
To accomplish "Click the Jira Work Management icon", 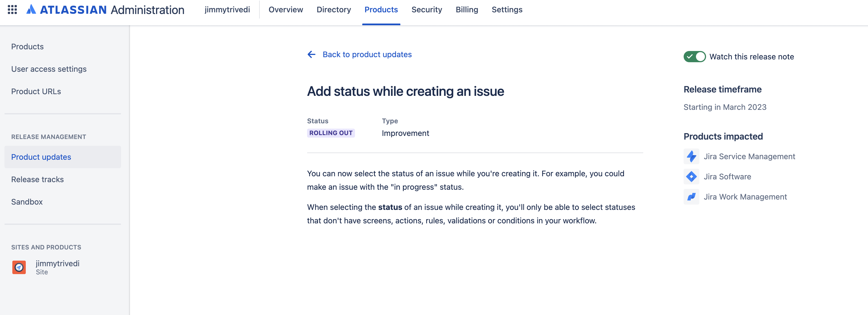I will pos(691,197).
